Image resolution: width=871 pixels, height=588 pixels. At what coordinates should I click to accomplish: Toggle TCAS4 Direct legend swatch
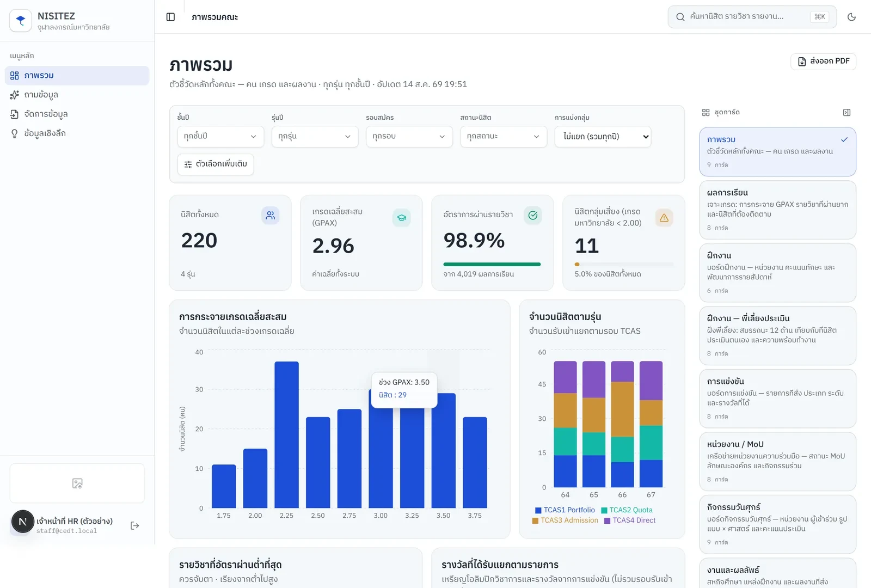click(607, 521)
